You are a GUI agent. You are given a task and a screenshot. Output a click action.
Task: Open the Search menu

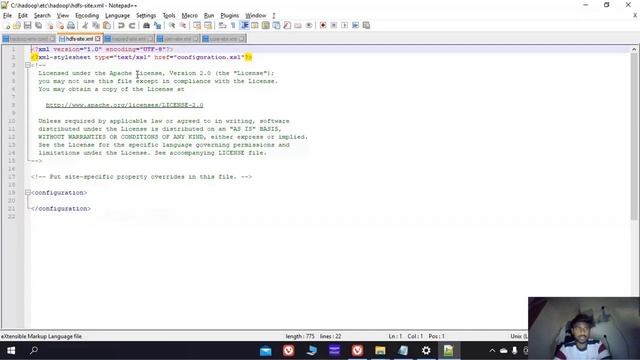pyautogui.click(x=42, y=16)
